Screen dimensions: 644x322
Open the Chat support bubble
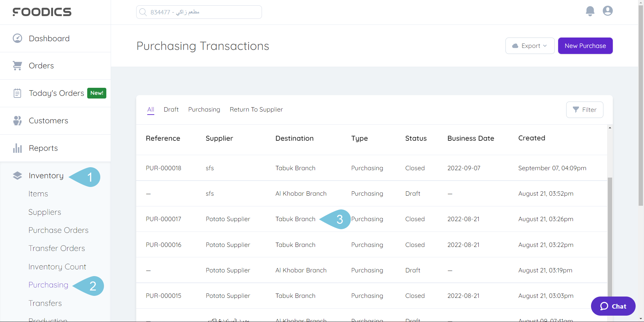click(x=613, y=306)
